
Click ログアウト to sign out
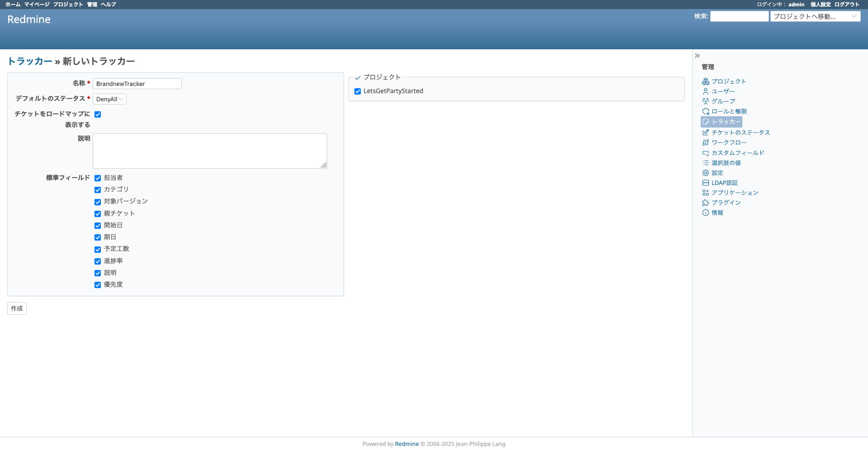(x=847, y=5)
